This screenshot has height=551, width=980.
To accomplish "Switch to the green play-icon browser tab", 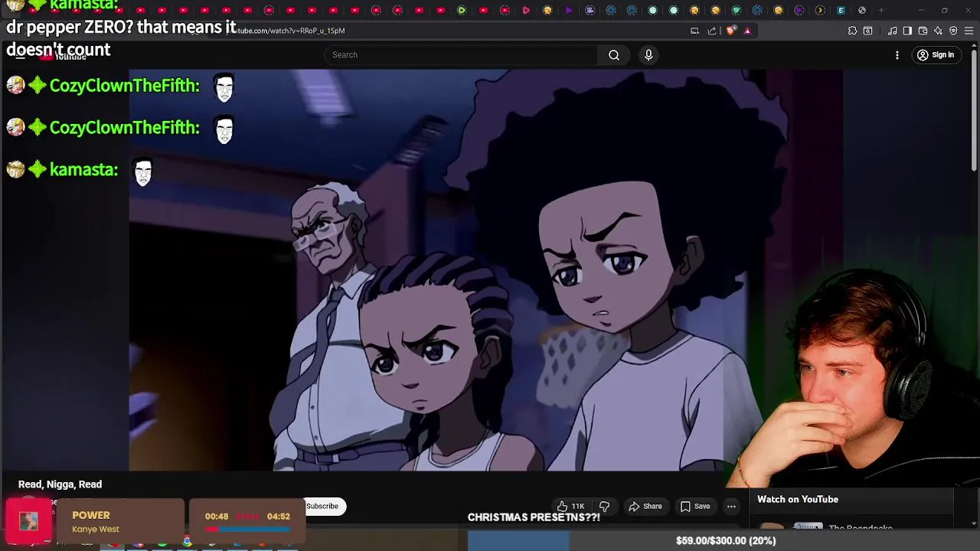I will [x=462, y=10].
